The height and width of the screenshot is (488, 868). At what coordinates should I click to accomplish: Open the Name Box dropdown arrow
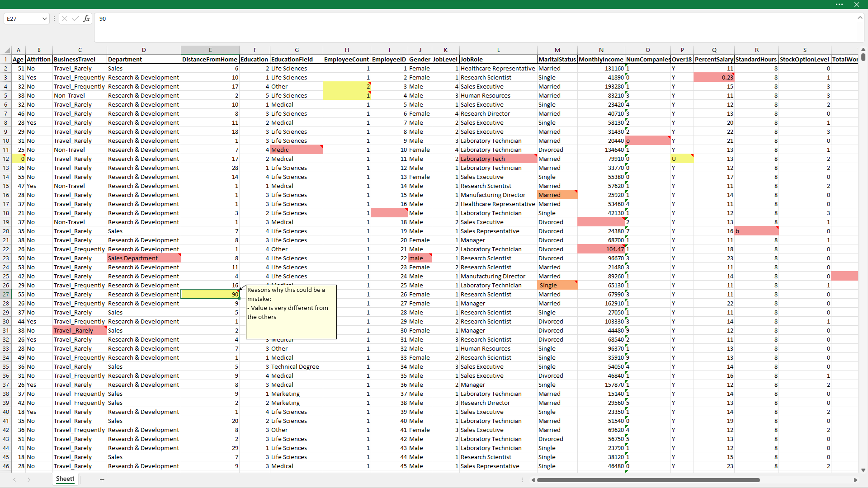coord(44,19)
